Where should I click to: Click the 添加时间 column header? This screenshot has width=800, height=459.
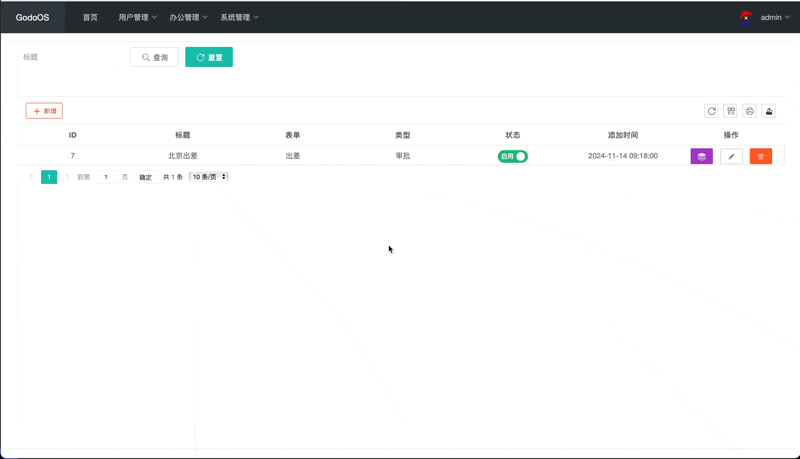(623, 135)
